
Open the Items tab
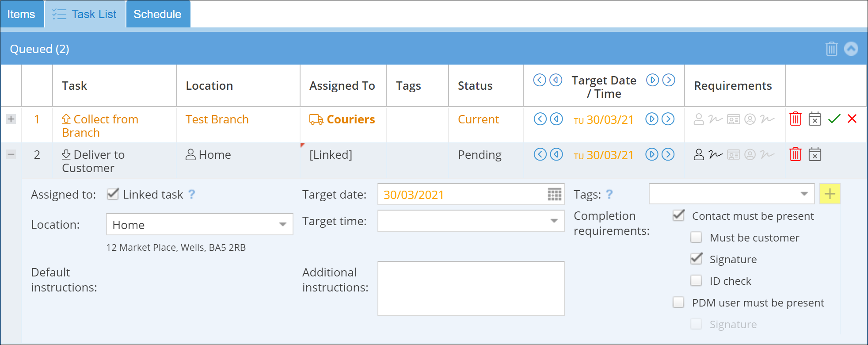point(21,14)
